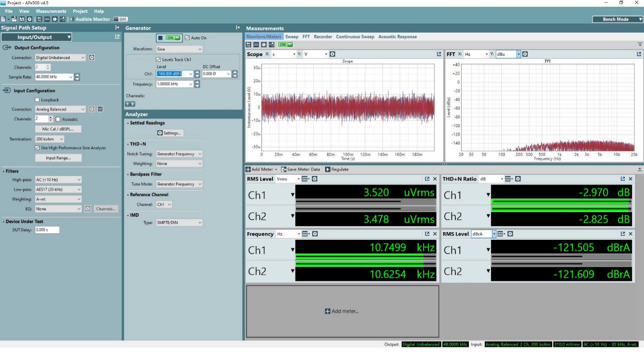The height and width of the screenshot is (360, 644).
Task: Open the Project menu
Action: (80, 11)
